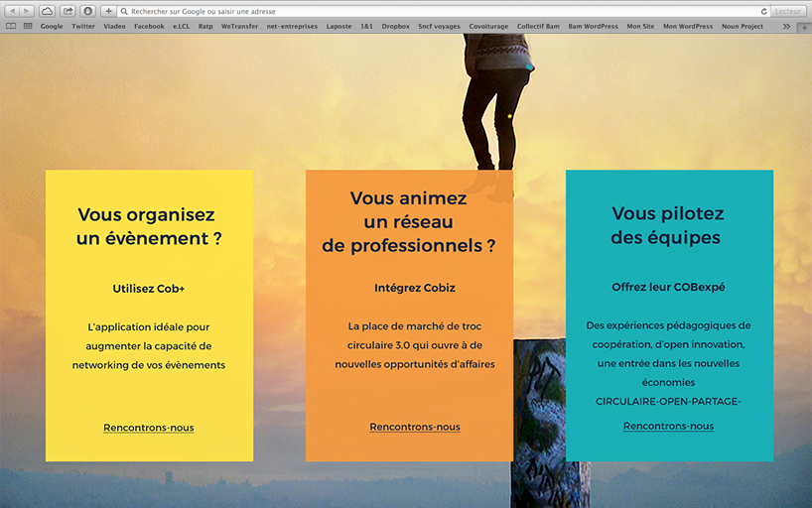812x508 pixels.
Task: Open the Mon Site bookmark
Action: point(640,27)
